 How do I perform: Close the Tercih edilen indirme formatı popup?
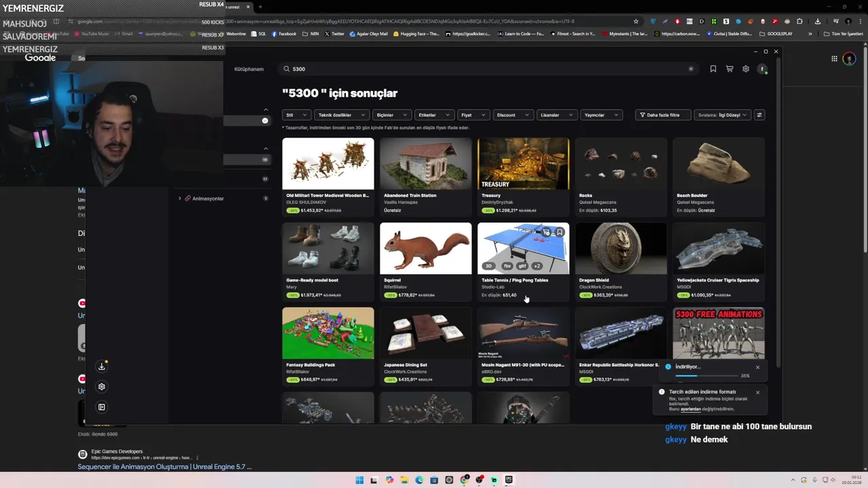pos(757,392)
